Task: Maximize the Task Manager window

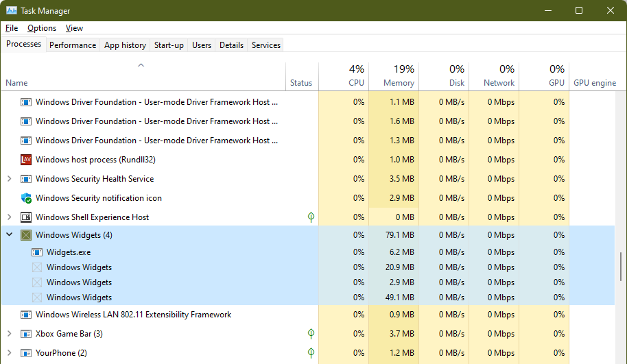Action: tap(578, 10)
